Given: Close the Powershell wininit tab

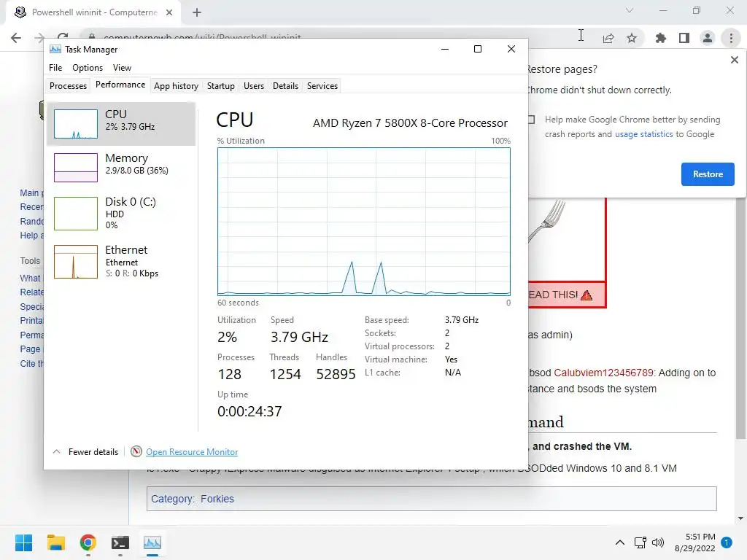Looking at the screenshot, I should [169, 12].
